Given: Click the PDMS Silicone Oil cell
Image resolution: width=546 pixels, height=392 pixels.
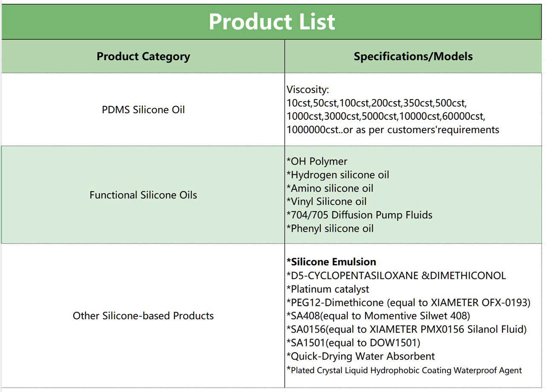Looking at the screenshot, I should 143,110.
